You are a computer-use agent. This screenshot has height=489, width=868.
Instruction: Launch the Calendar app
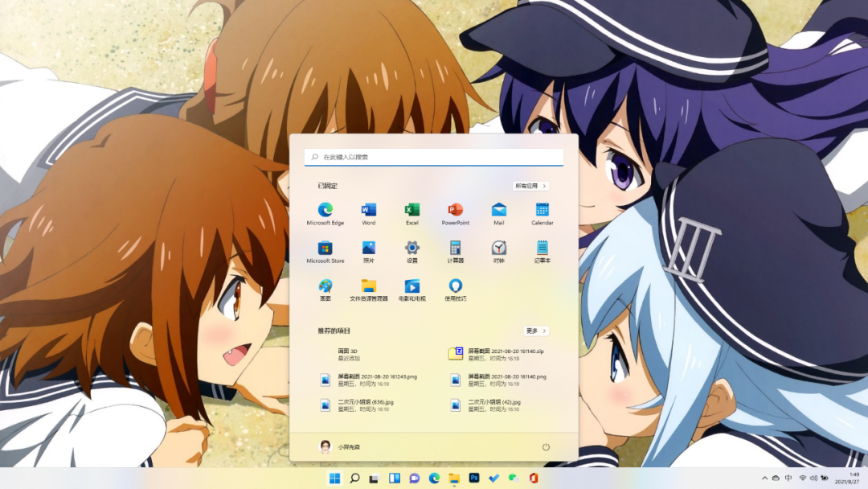point(542,211)
